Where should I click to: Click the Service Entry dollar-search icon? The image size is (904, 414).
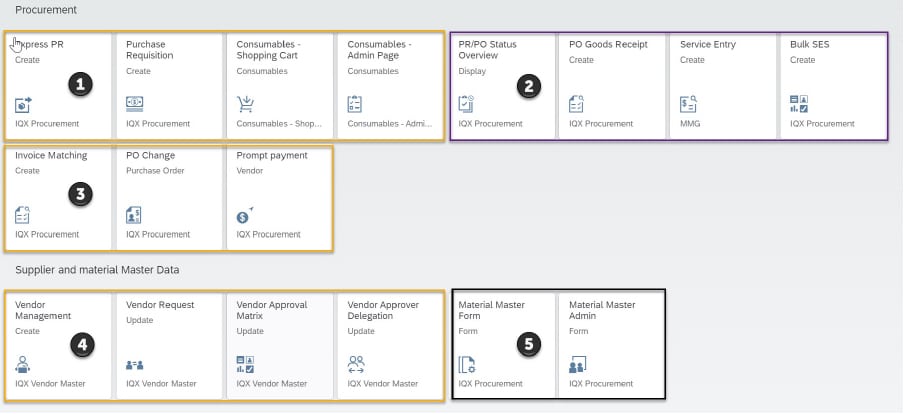(688, 104)
